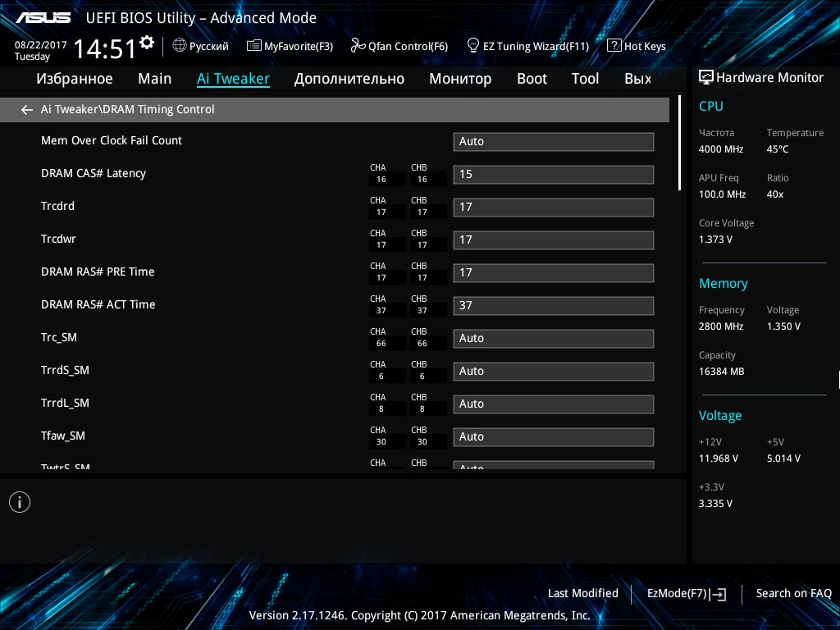Open Mem Over Clock Fail Count dropdown
This screenshot has height=630, width=840.
pos(554,141)
